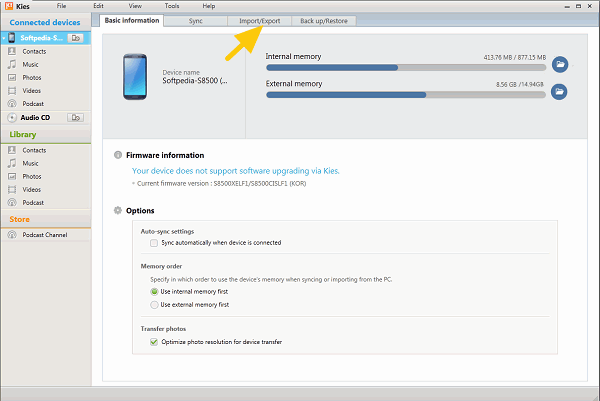Open Library Photos icon
Viewport: 600px width, 401px height.
point(12,176)
